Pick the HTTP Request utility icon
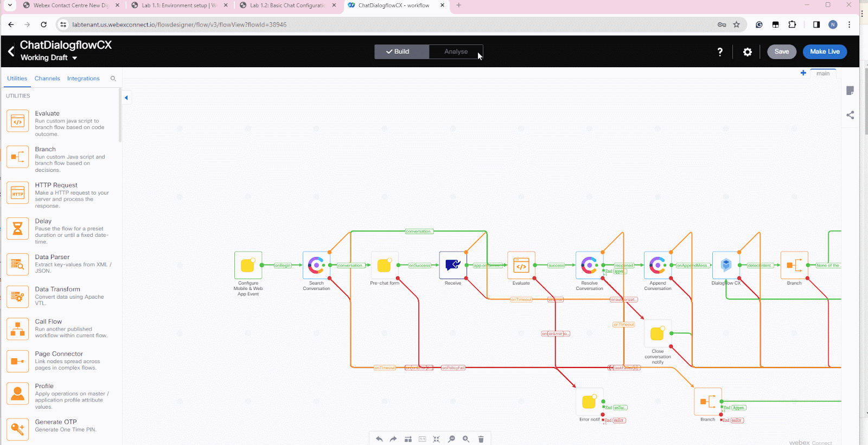This screenshot has width=868, height=445. click(17, 193)
